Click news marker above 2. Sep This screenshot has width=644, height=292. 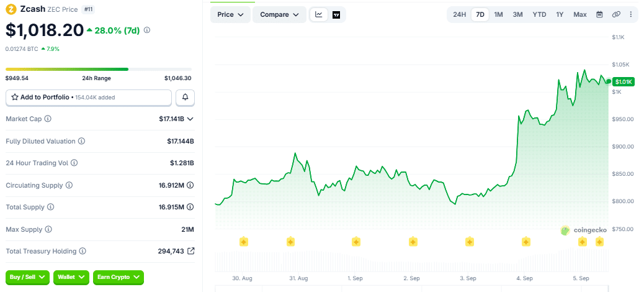(x=413, y=242)
